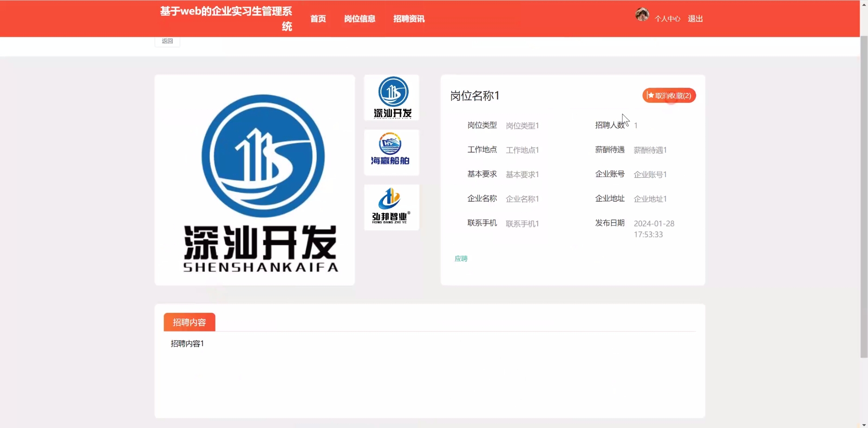
Task: Click the 薪酬待遇1 value
Action: tap(650, 150)
